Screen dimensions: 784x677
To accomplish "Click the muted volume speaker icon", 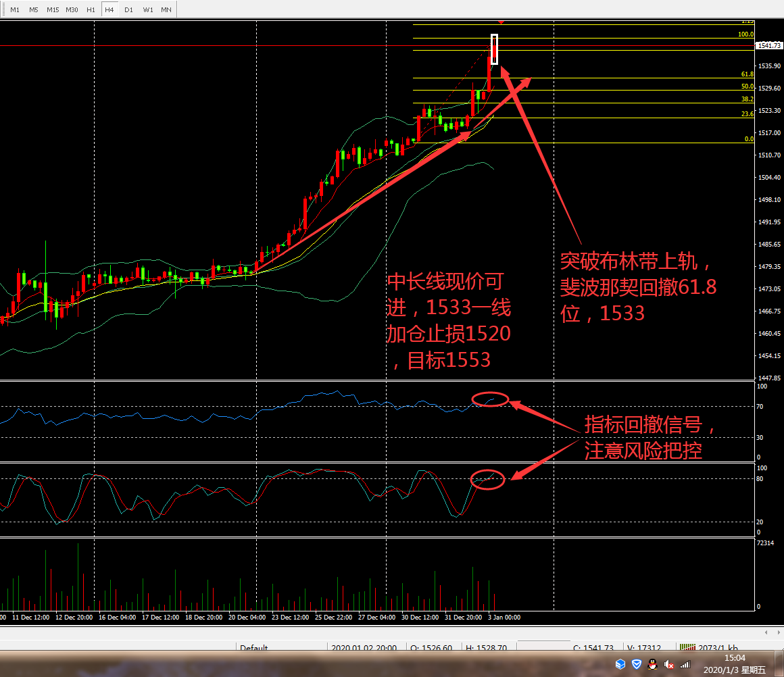I will (x=668, y=664).
